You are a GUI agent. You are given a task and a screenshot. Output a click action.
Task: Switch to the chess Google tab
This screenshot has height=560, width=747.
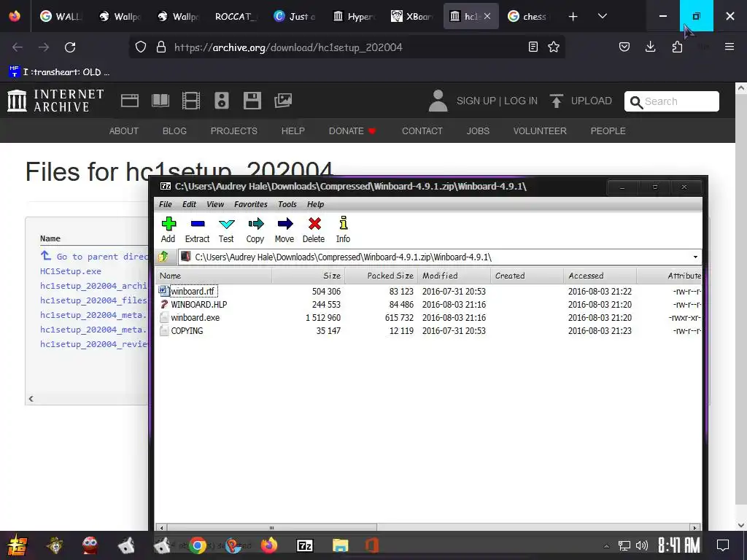coord(529,16)
